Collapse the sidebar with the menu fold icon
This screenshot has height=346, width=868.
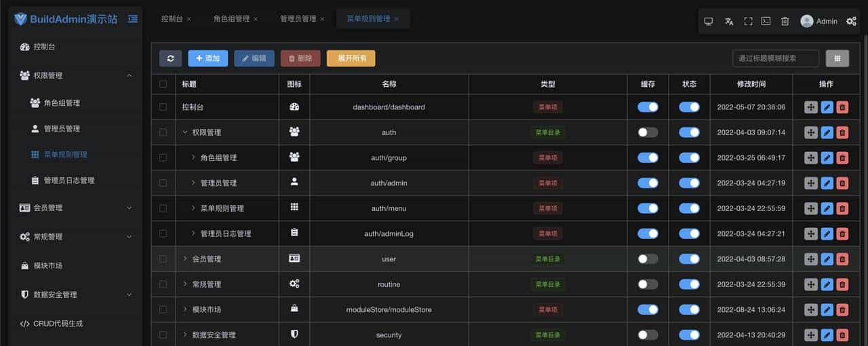click(133, 19)
